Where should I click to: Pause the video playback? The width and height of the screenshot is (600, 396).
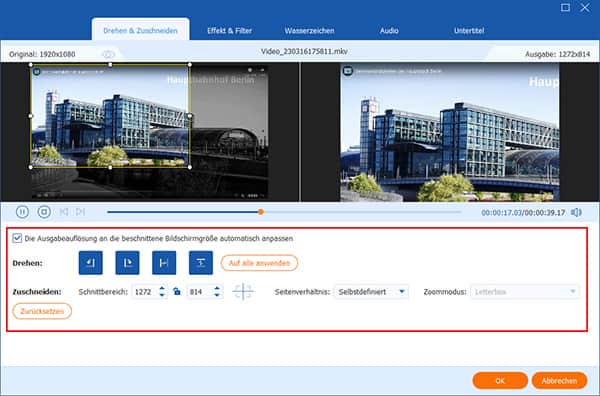click(22, 212)
